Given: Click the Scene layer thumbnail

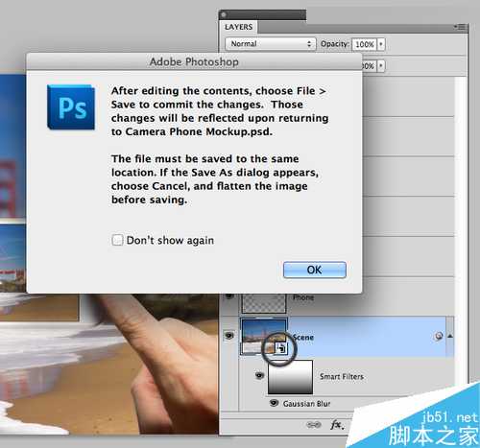Looking at the screenshot, I should 264,336.
